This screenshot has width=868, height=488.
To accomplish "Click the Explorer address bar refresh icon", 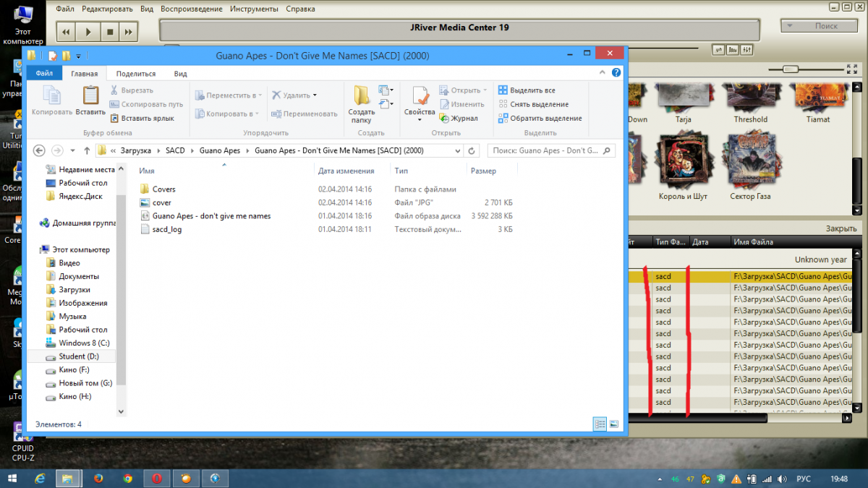I will tap(472, 151).
